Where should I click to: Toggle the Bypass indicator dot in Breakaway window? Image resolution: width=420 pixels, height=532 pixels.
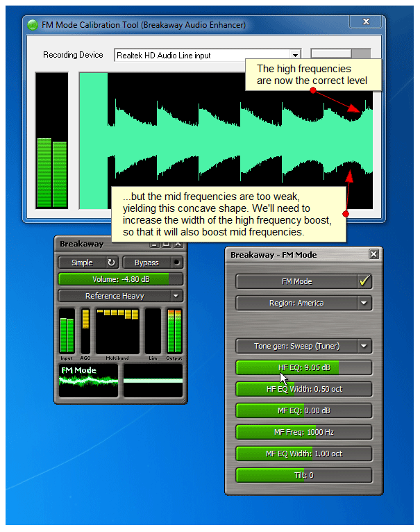click(x=176, y=263)
